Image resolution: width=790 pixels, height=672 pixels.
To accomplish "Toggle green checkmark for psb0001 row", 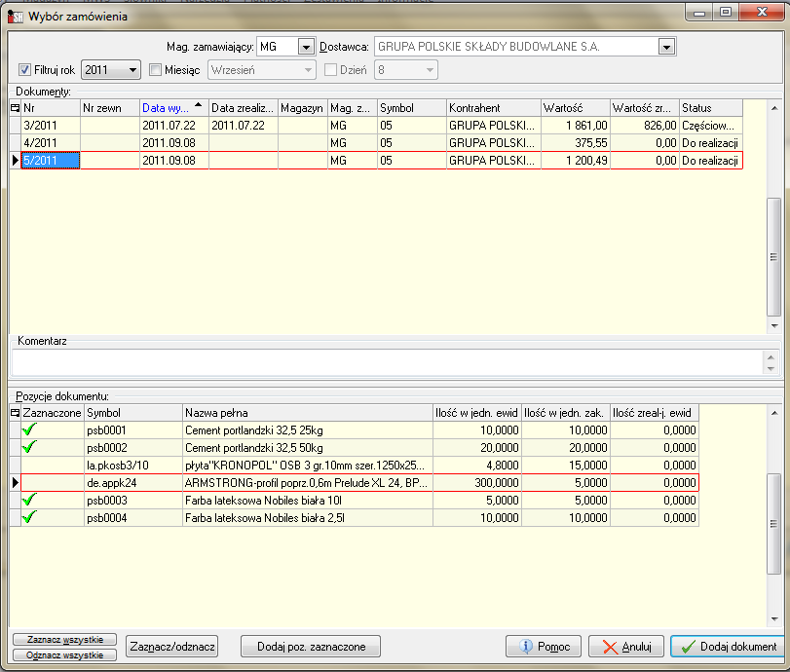I will pos(30,429).
